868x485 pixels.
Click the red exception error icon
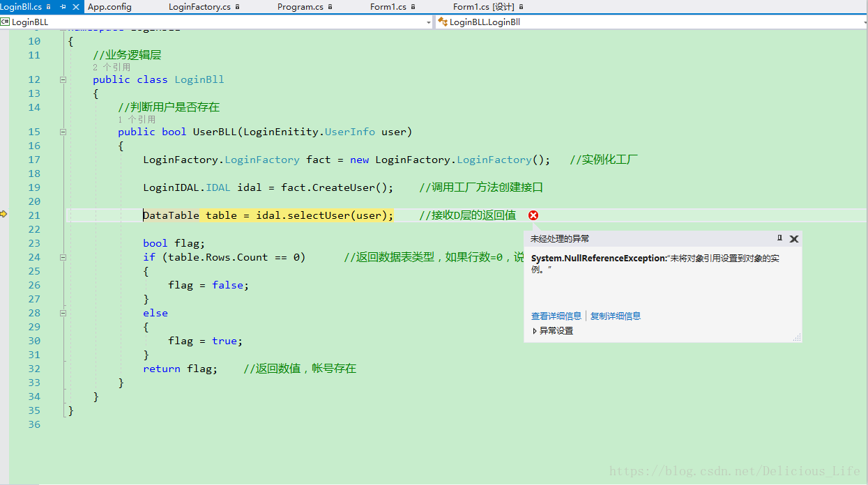click(533, 215)
